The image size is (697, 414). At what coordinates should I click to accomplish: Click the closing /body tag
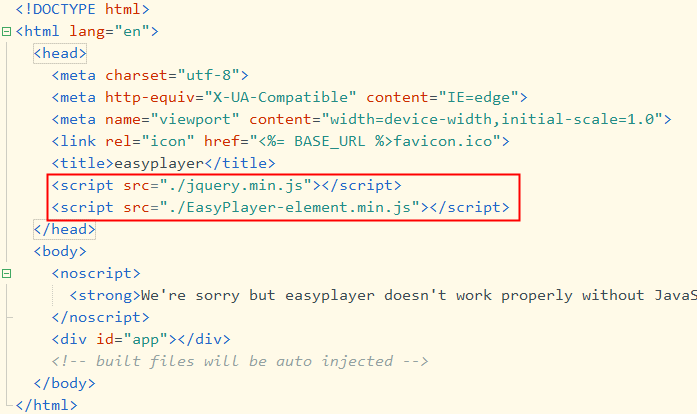point(64,383)
